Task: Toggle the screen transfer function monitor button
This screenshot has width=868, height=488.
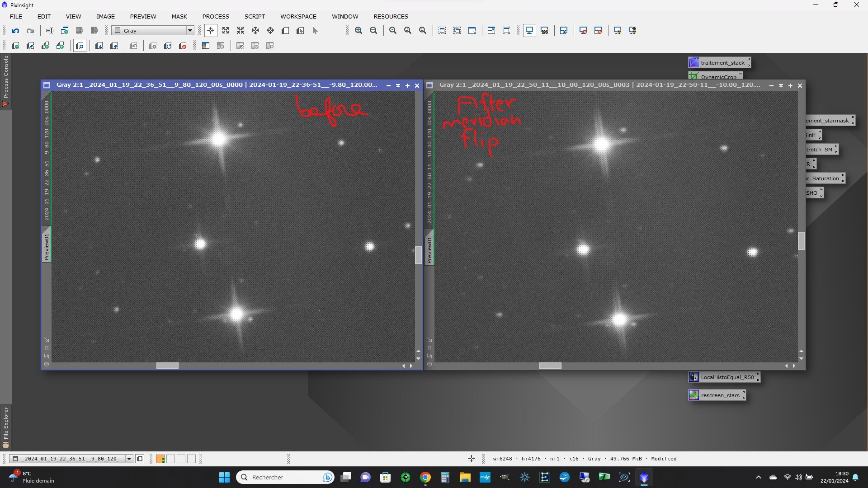Action: click(x=529, y=31)
